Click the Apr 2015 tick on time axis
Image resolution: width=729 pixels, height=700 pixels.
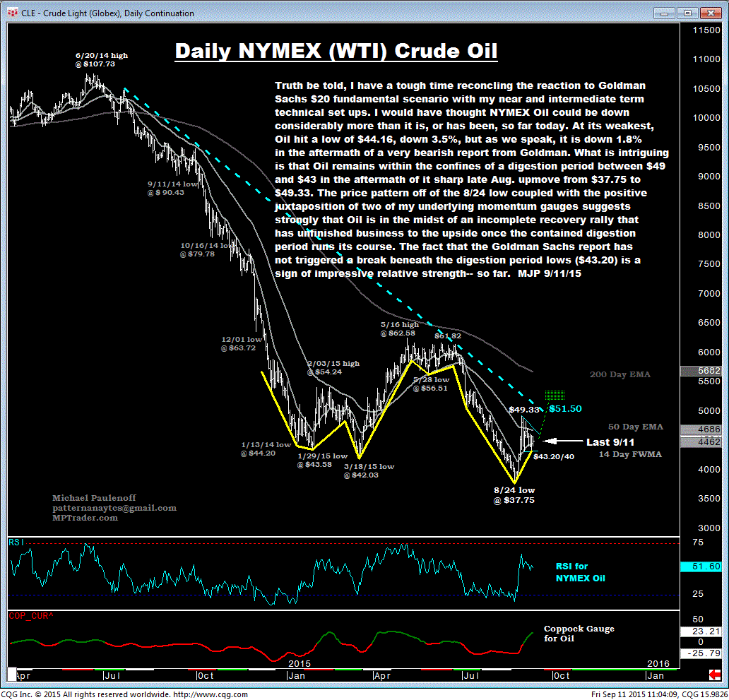pyautogui.click(x=382, y=675)
